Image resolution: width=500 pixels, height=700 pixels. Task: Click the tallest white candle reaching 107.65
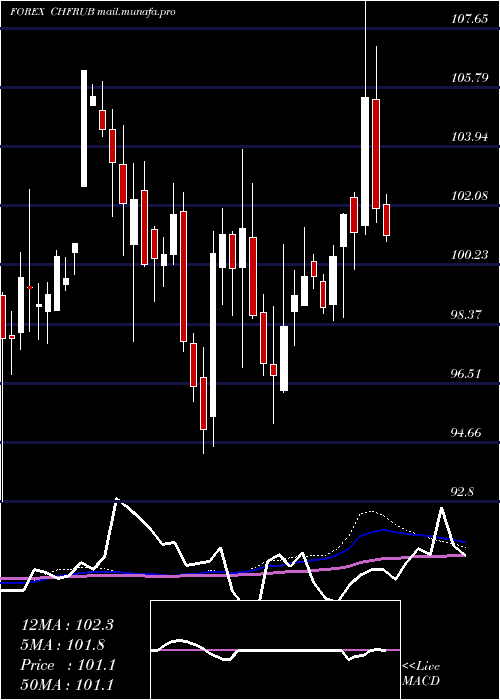pyautogui.click(x=365, y=161)
